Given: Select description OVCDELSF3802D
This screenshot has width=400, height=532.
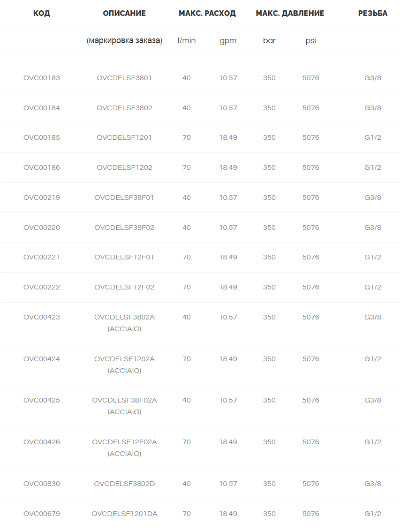Looking at the screenshot, I should [x=124, y=484].
